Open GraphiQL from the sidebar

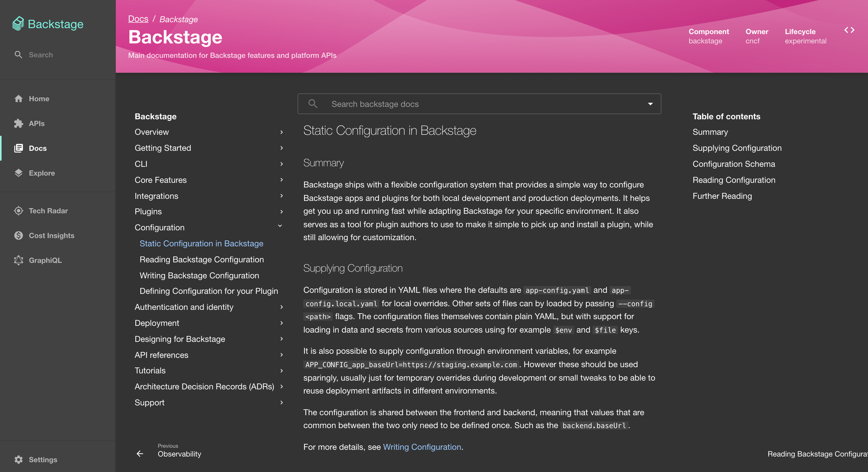[45, 260]
